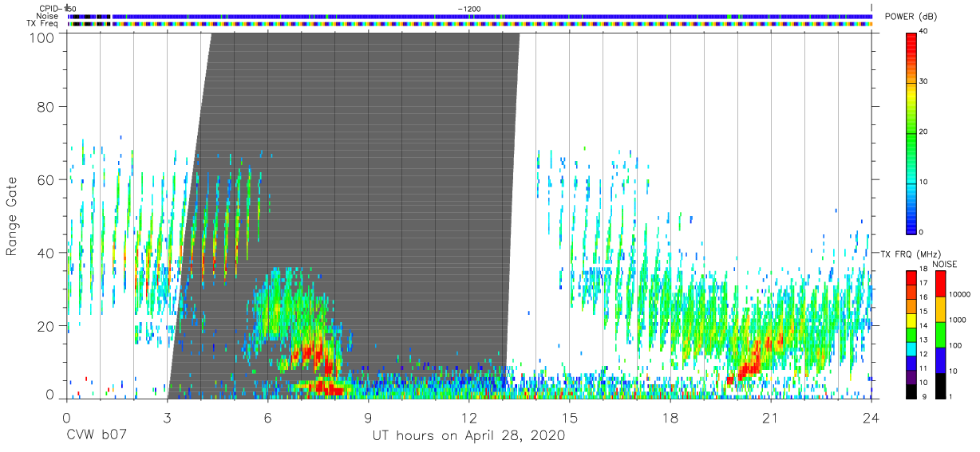Viewport: 980px width, 452px height.
Task: Click the POWER (dB) colorbar legend
Action: click(x=911, y=132)
